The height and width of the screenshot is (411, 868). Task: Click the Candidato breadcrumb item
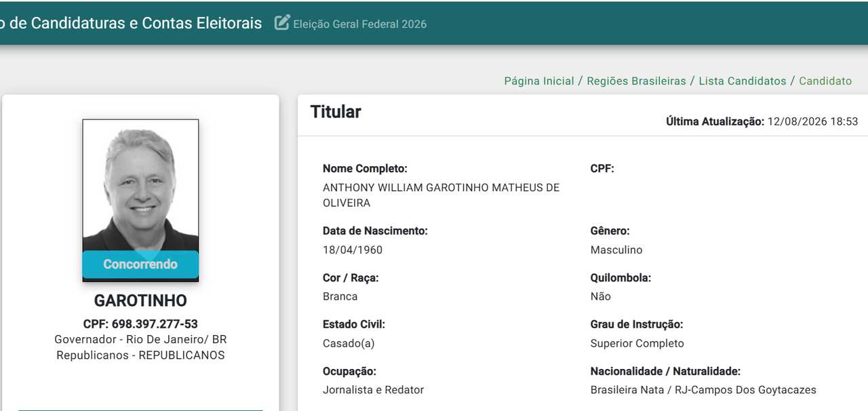pyautogui.click(x=825, y=81)
